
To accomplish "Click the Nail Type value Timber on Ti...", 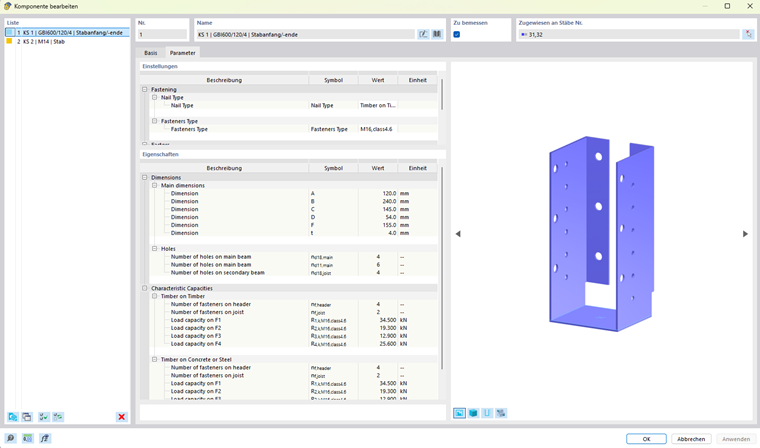I will click(x=378, y=105).
